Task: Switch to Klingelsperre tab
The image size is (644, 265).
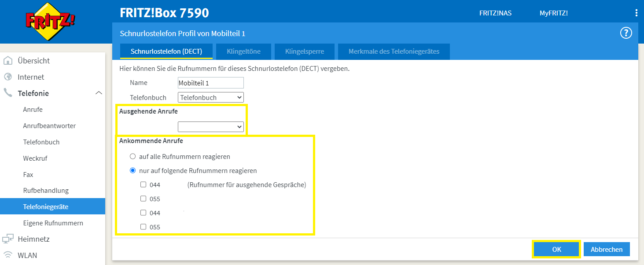Action: 305,52
